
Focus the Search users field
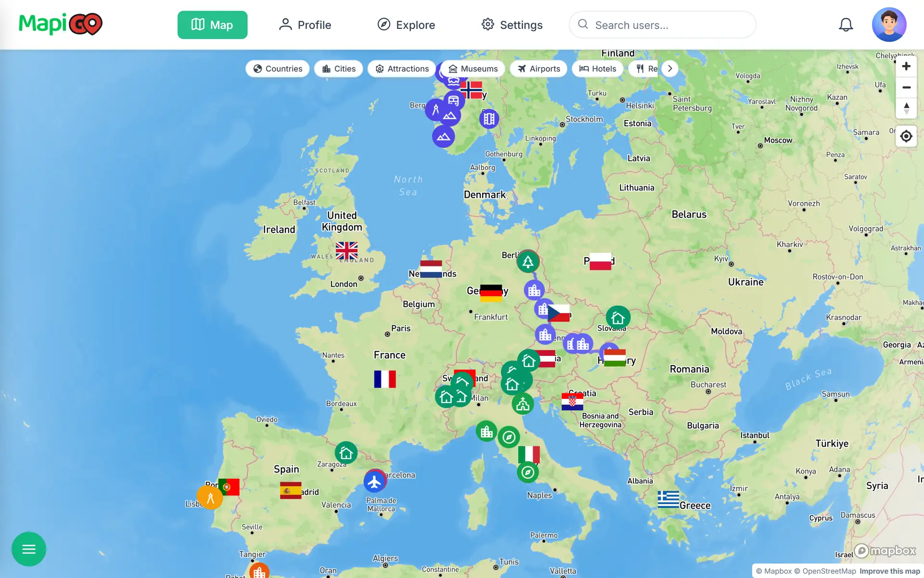click(x=662, y=25)
